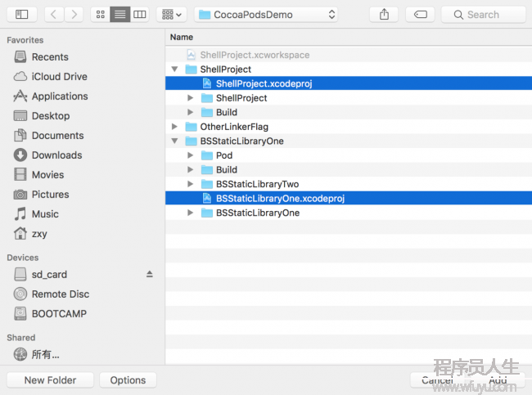Open the CocoaPodsDemo folder path popup
Viewport: 532px width, 395px height.
266,15
